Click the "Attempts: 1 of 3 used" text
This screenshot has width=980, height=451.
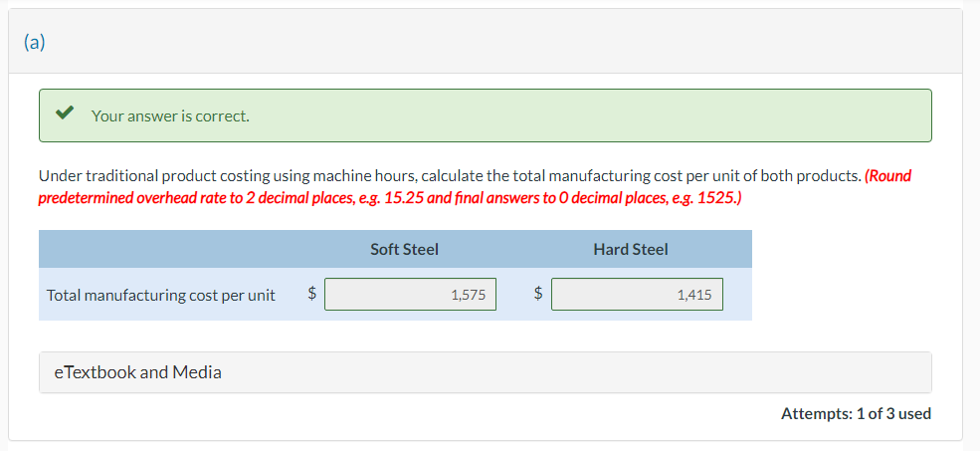coord(856,413)
